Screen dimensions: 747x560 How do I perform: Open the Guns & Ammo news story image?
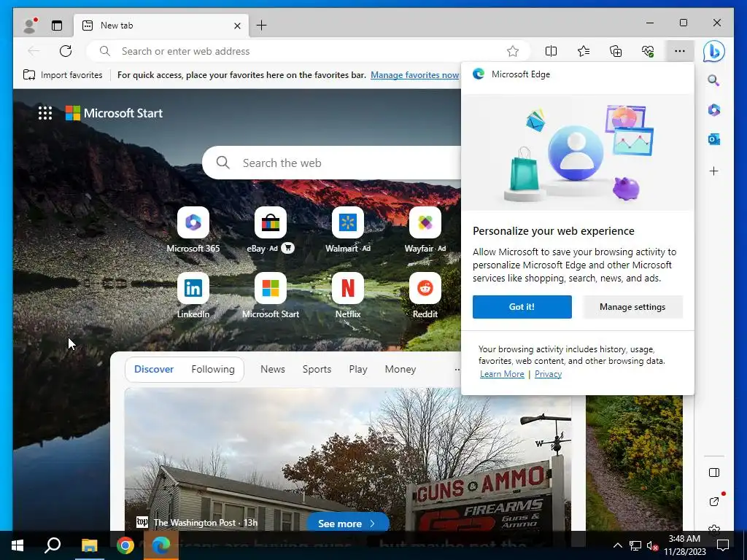(348, 459)
